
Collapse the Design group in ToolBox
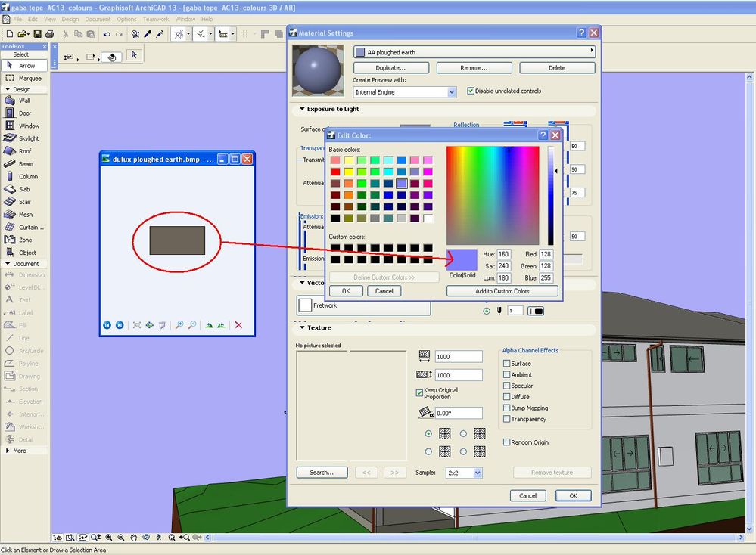pyautogui.click(x=8, y=89)
